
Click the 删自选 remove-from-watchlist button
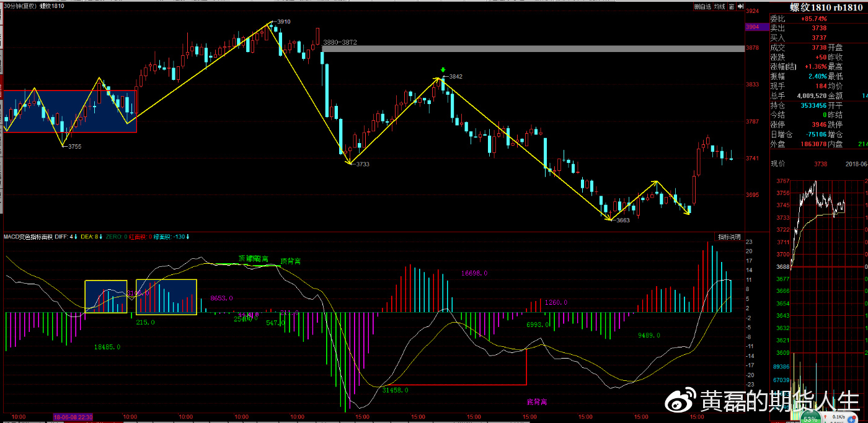click(x=702, y=6)
